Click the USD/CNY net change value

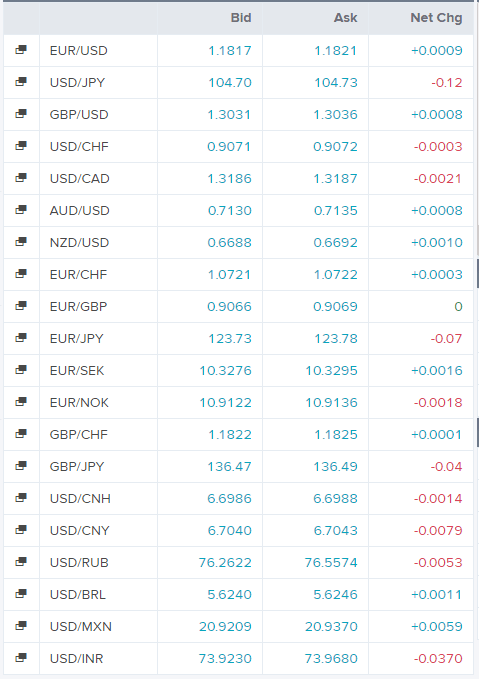pos(438,530)
